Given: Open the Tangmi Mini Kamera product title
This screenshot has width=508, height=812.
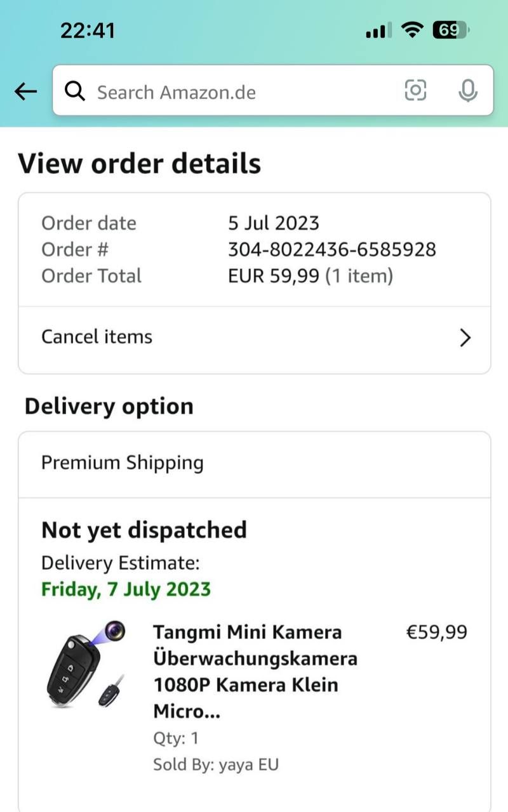Looking at the screenshot, I should (x=254, y=671).
